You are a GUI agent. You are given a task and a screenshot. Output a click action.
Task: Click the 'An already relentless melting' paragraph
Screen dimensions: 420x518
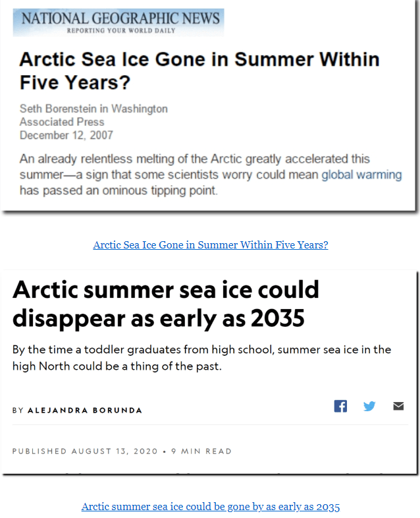[195, 159]
